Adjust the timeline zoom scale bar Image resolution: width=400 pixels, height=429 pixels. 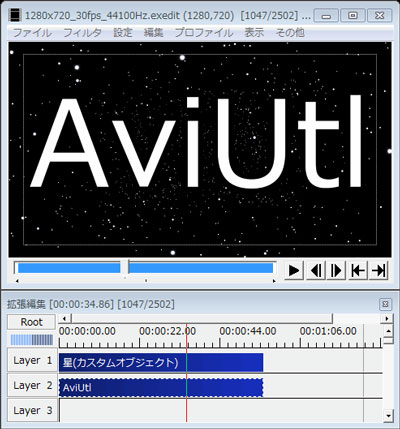tap(32, 340)
